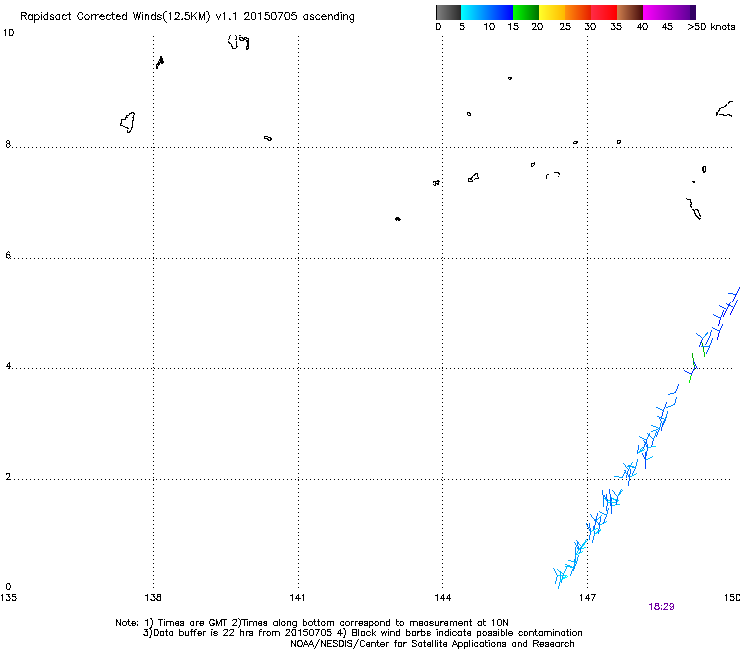Screen dimensions: 740x650
Task: Click the '8' latitude axis label
Action: pos(8,144)
